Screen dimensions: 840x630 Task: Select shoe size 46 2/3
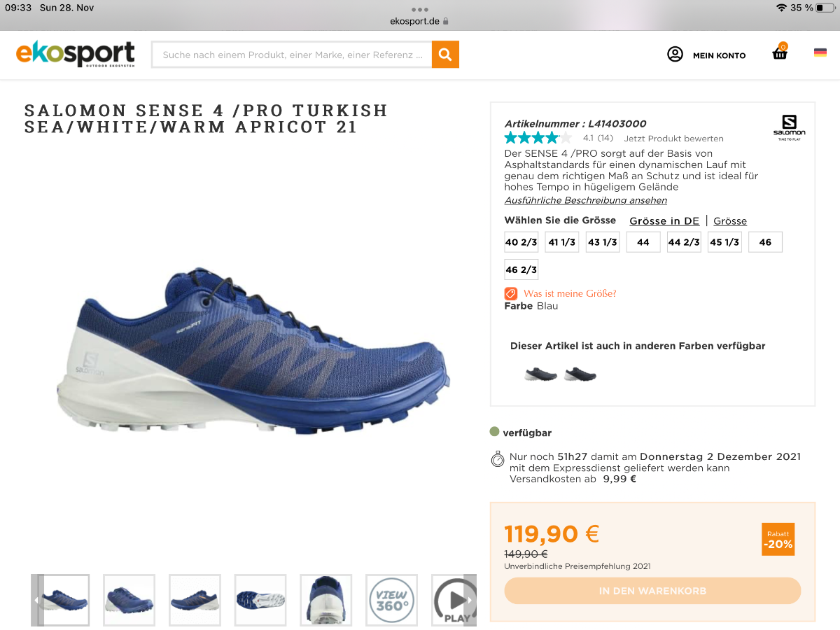pos(521,269)
